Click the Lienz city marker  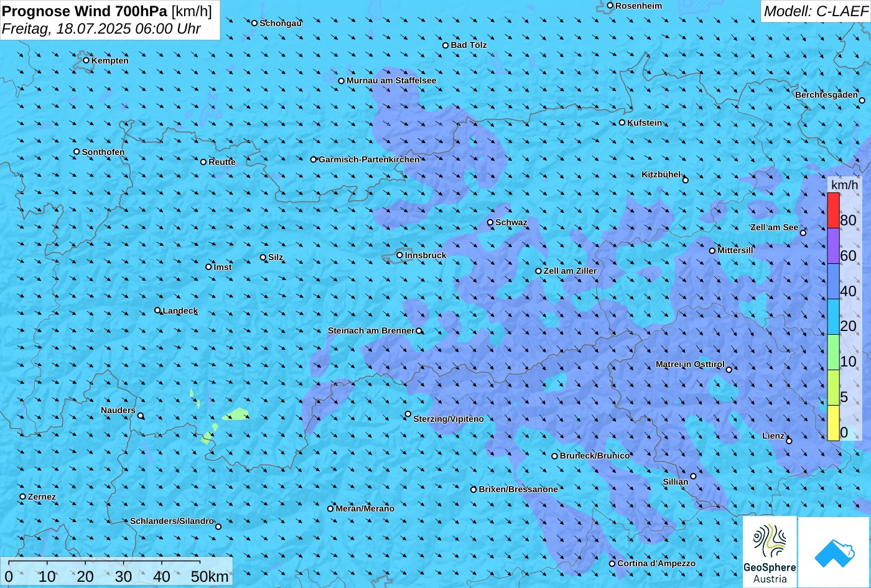789,441
